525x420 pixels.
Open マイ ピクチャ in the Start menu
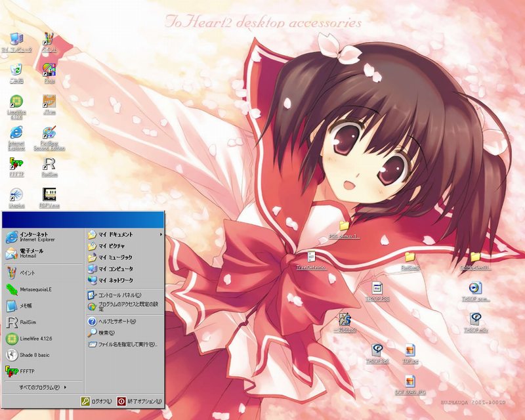(x=125, y=246)
